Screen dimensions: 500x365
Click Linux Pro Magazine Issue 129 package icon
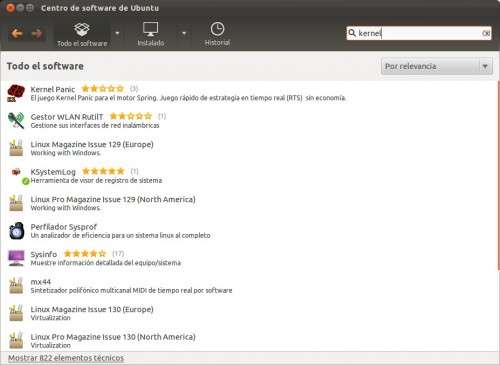click(x=16, y=203)
